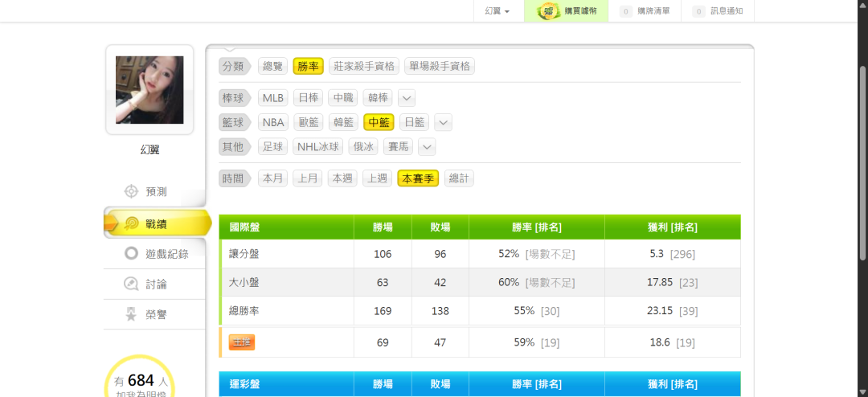Click the 預測 target icon in sidebar

132,191
